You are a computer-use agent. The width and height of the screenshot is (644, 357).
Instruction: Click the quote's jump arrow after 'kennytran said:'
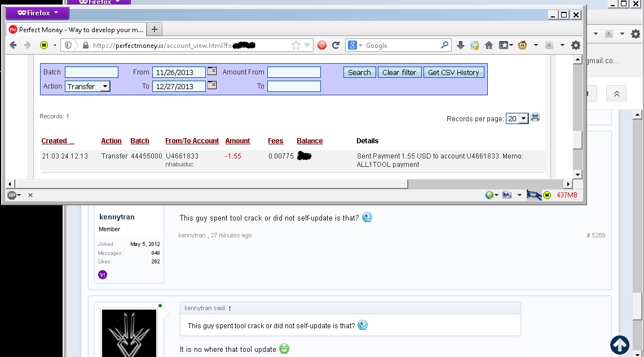(x=230, y=308)
